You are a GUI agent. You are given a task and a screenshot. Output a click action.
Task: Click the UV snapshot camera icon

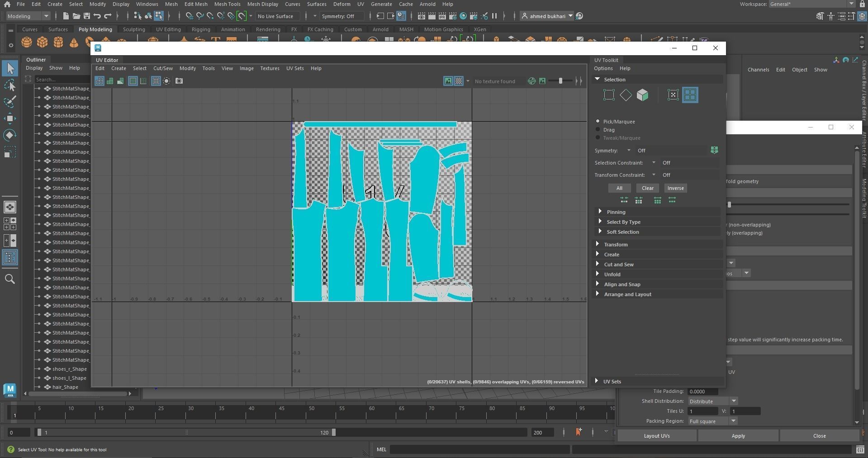(179, 81)
